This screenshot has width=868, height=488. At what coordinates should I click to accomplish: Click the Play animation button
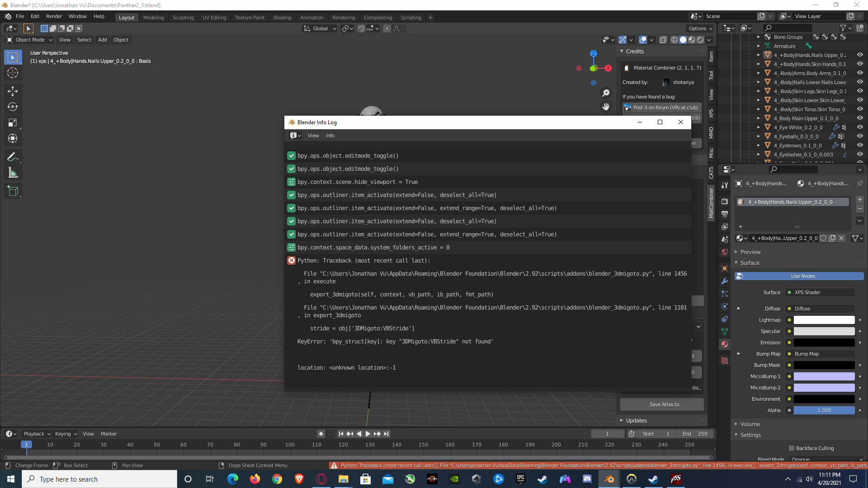click(x=368, y=434)
